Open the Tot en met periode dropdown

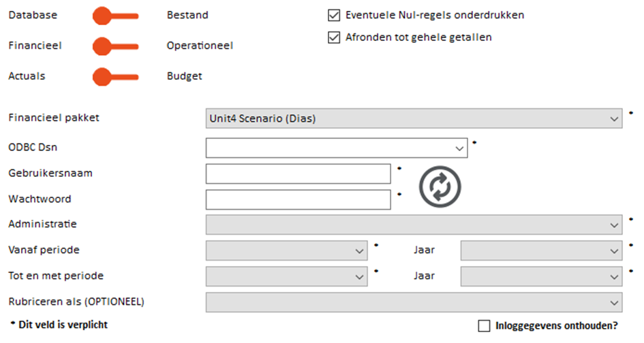(x=286, y=277)
